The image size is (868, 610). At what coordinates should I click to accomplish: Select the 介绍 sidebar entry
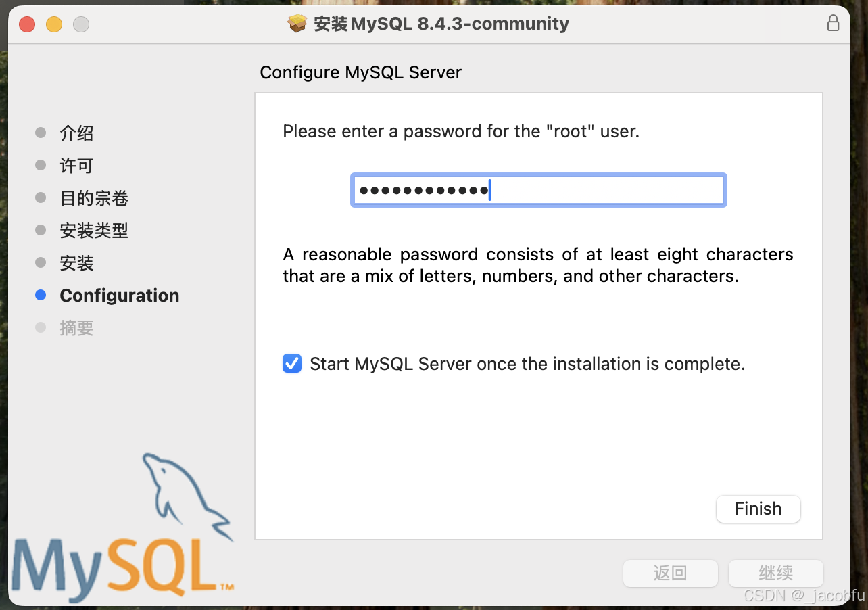click(76, 133)
